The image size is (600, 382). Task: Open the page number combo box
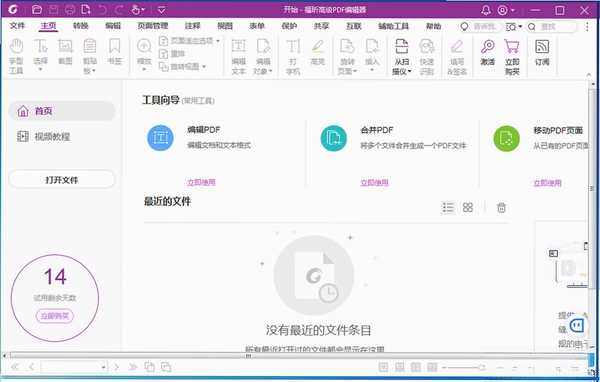[x=74, y=367]
